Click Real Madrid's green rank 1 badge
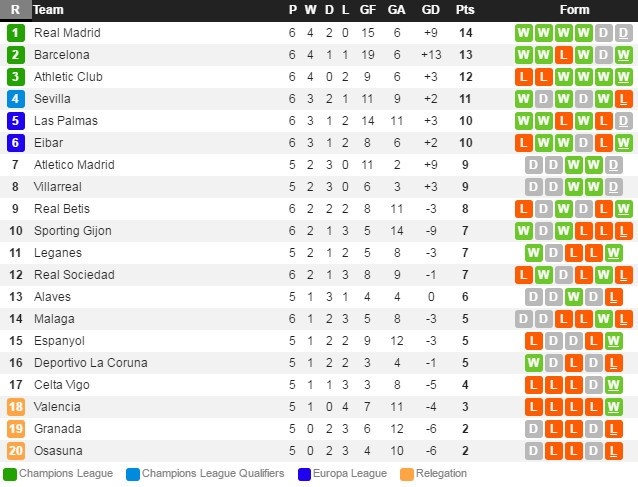The width and height of the screenshot is (638, 487). point(15,33)
